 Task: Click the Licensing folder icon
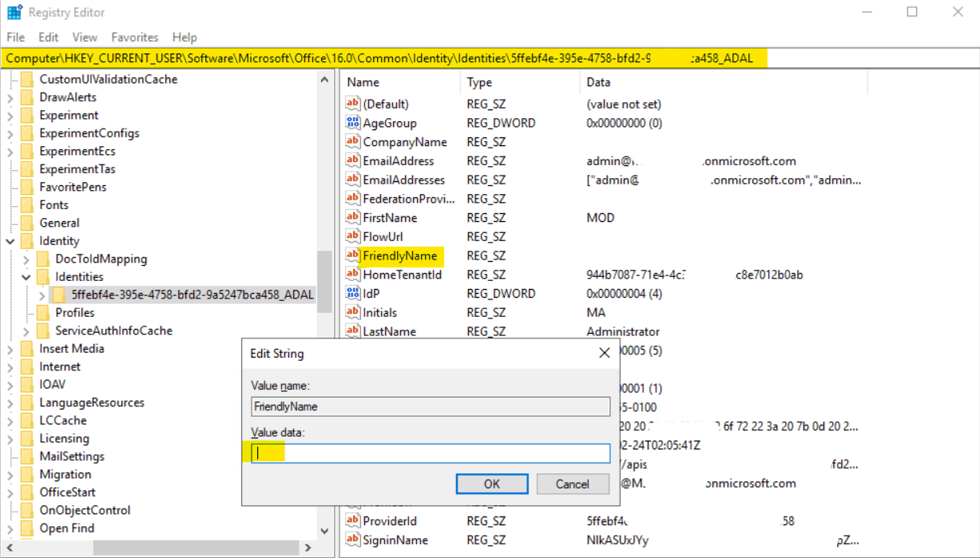point(28,438)
